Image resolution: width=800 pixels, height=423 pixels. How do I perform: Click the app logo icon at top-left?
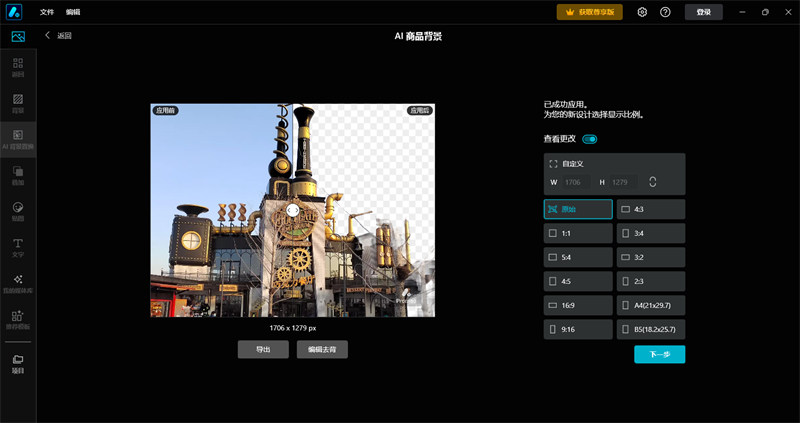coord(14,12)
